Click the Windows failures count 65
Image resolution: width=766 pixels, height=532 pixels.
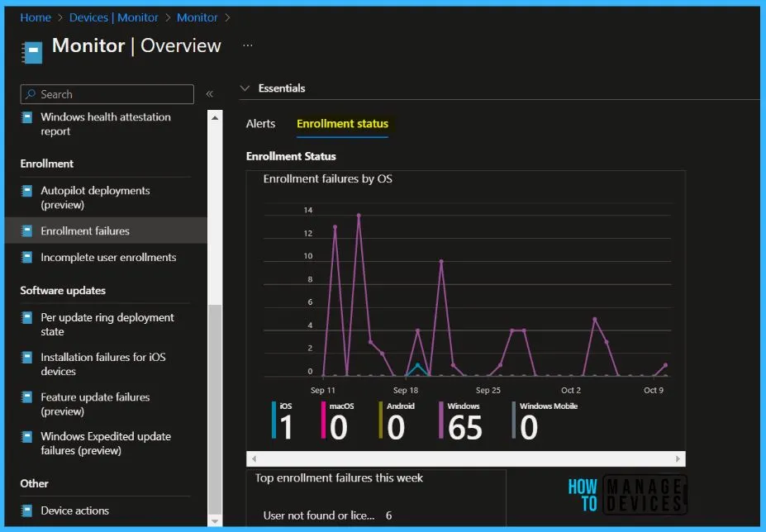coord(464,428)
